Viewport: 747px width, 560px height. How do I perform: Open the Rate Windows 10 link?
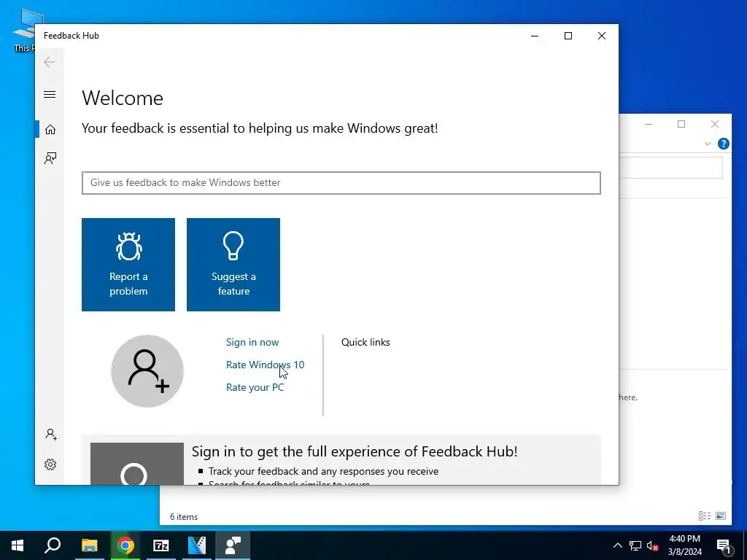[x=265, y=365]
